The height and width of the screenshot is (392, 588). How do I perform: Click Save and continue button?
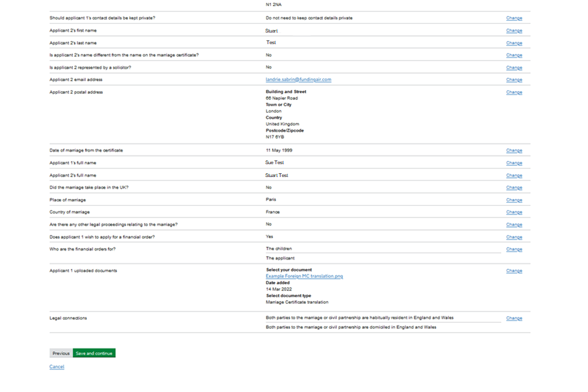click(x=94, y=353)
